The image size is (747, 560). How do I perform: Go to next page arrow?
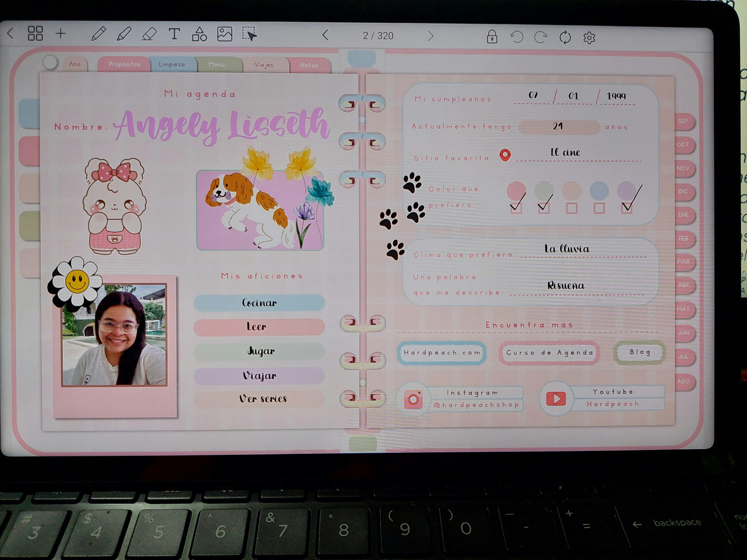coord(431,36)
